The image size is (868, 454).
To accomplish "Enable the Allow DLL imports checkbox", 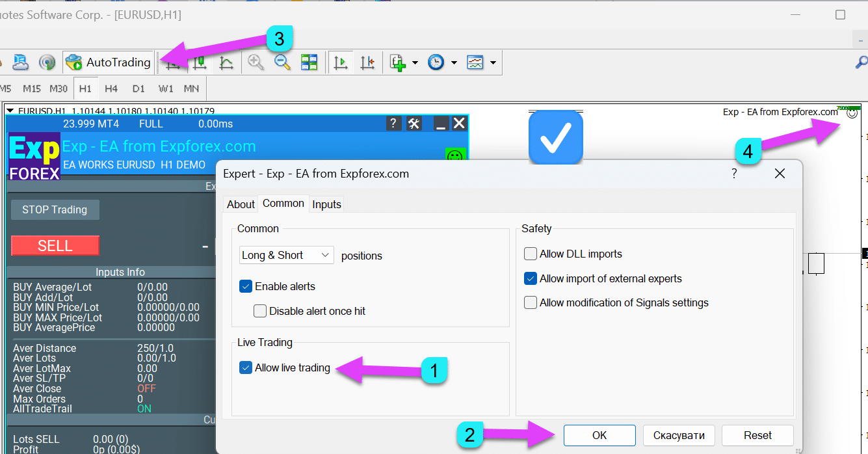I will (x=531, y=254).
